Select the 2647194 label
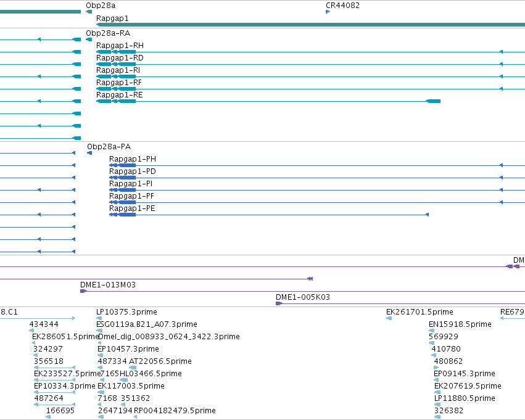 [115, 411]
